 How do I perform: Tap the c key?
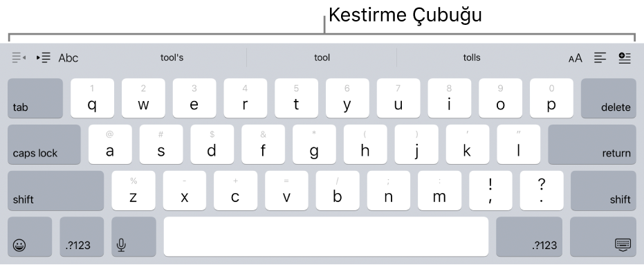[x=235, y=191]
